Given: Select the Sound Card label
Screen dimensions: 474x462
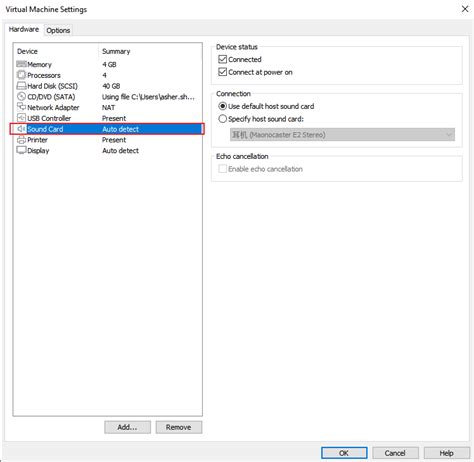Looking at the screenshot, I should click(45, 129).
